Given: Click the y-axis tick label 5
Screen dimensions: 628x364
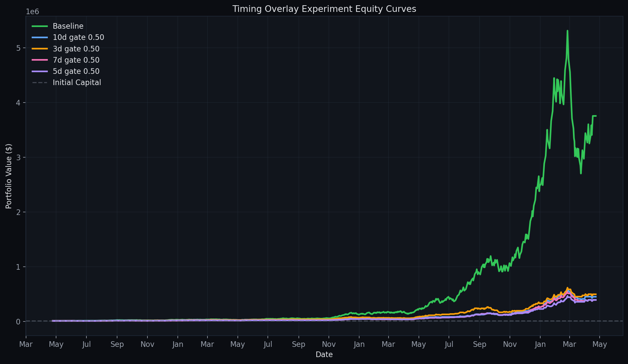Looking at the screenshot, I should click(x=18, y=48).
